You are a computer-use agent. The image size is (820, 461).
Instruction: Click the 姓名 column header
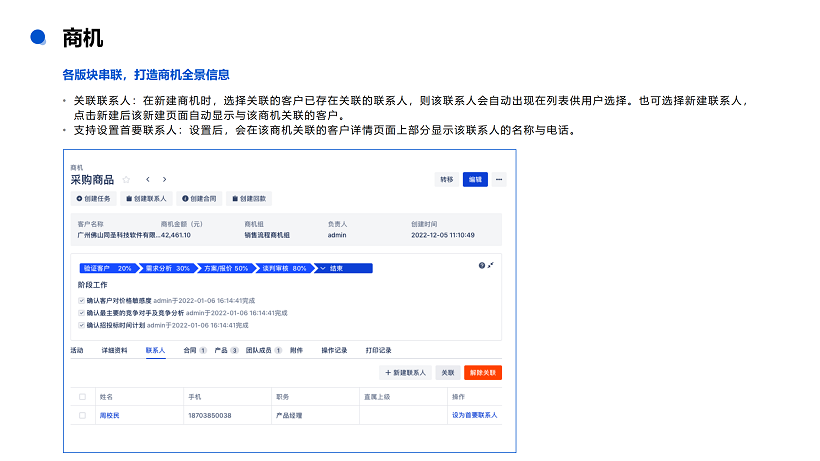[106, 397]
